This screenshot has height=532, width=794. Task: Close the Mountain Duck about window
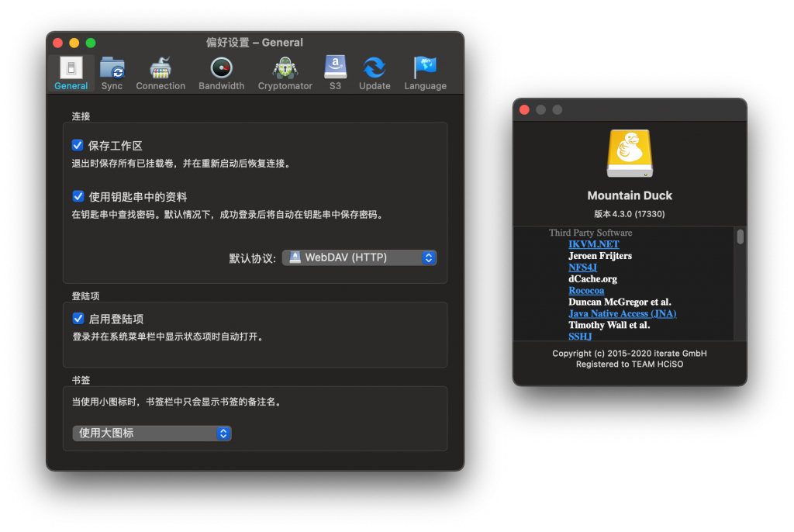[x=525, y=110]
